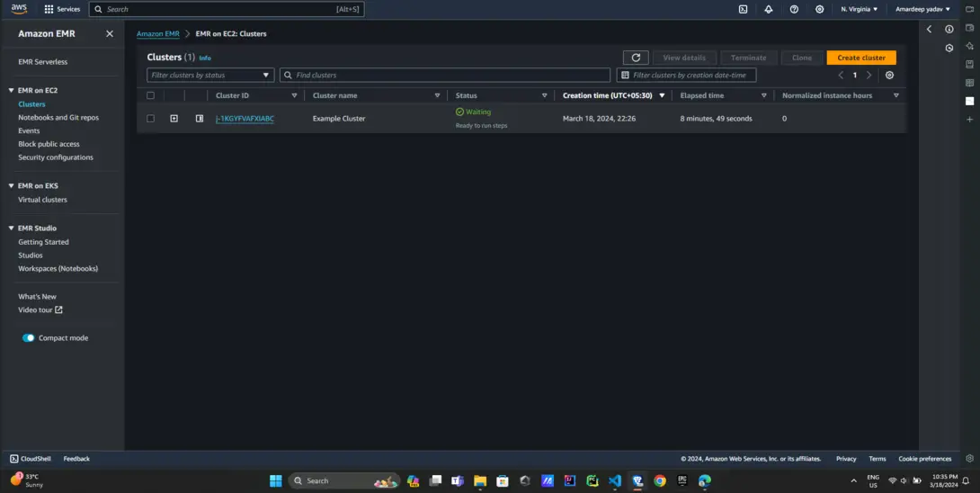Sort by Elapsed time column arrow
The width and height of the screenshot is (980, 493).
pos(763,95)
